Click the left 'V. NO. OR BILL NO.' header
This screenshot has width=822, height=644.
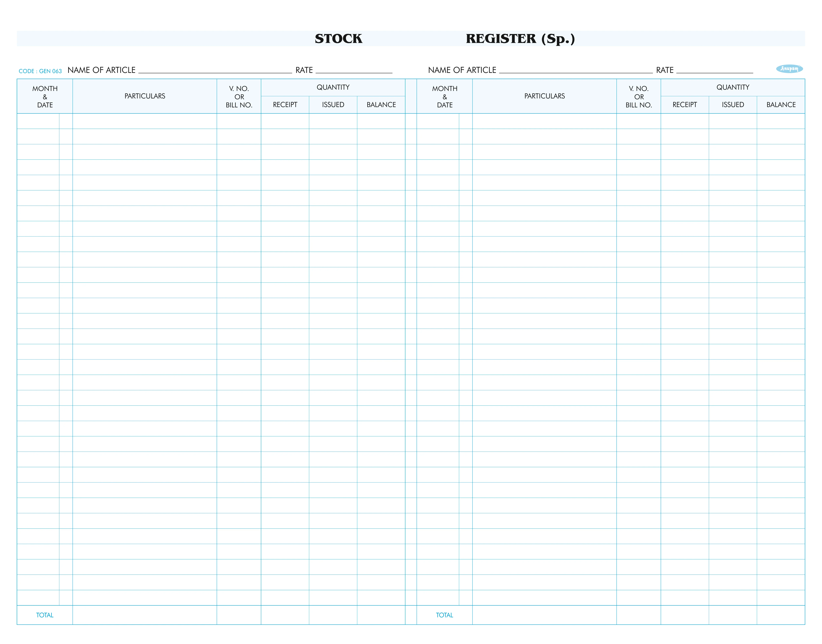239,96
